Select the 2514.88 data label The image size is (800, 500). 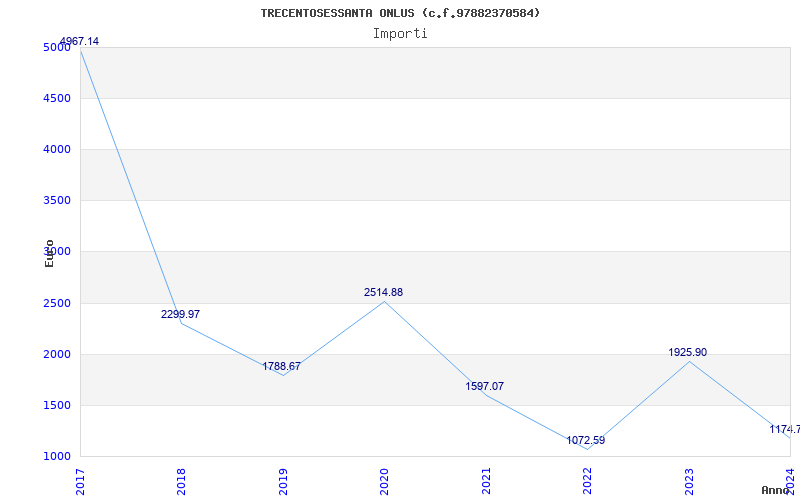click(383, 292)
